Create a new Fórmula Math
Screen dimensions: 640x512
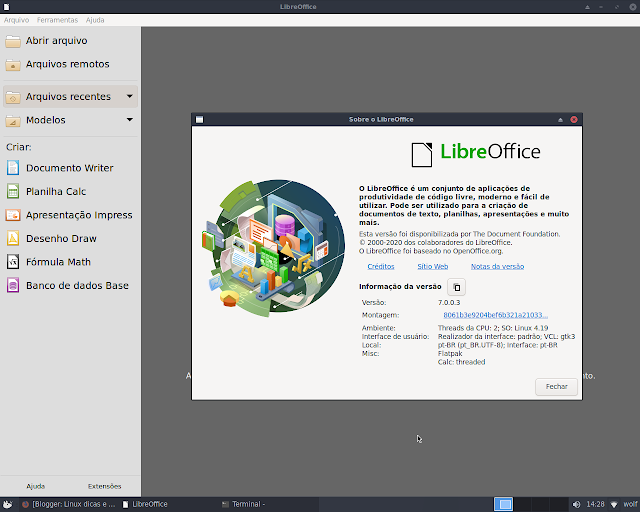coord(58,262)
